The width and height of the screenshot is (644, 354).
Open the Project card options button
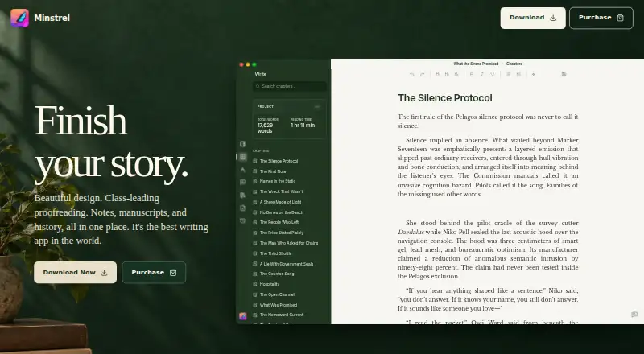point(317,107)
